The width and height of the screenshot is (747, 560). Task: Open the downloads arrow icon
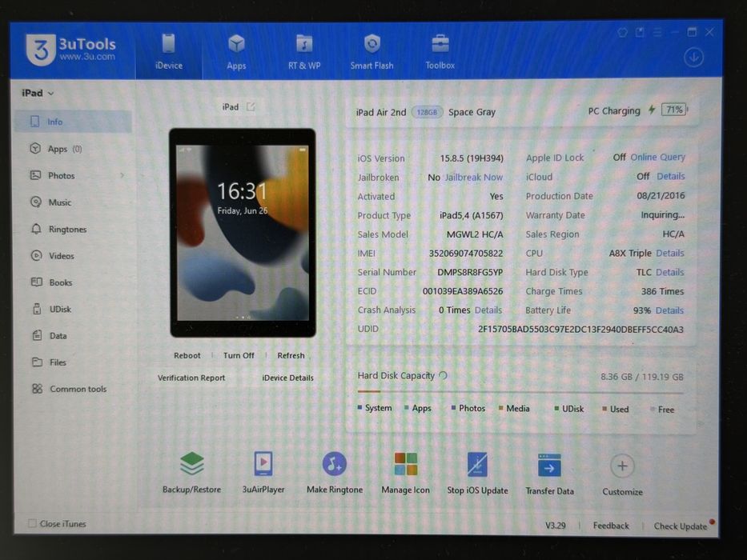693,58
